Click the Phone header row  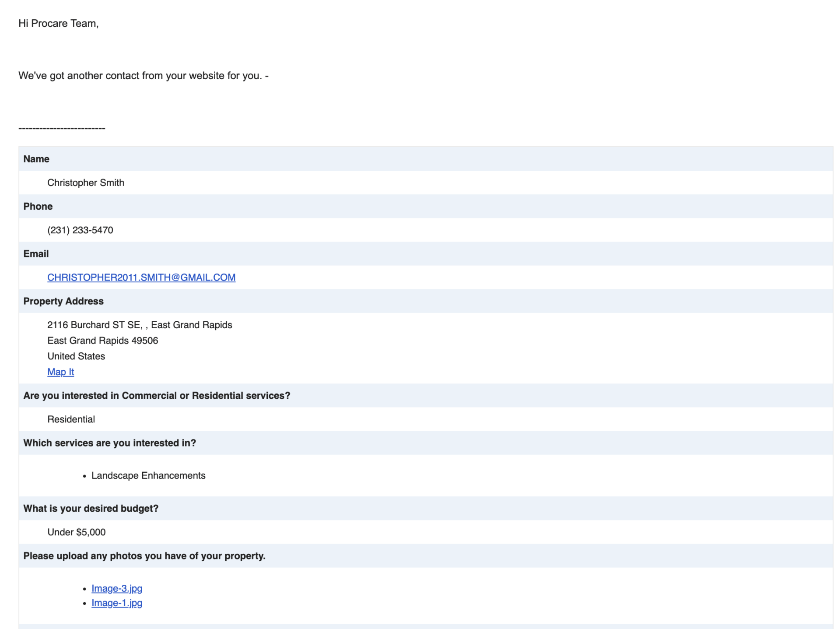click(38, 206)
